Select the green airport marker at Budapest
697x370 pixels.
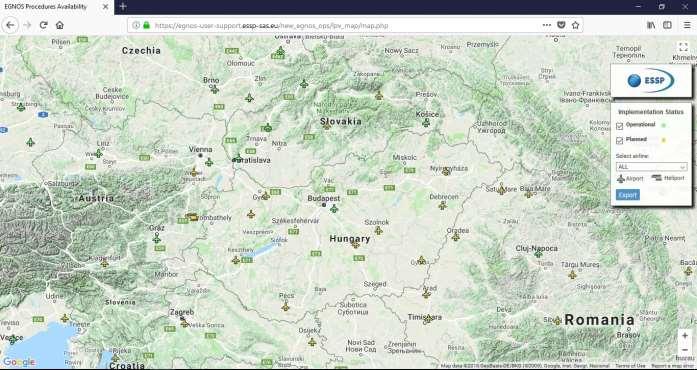[x=334, y=209]
